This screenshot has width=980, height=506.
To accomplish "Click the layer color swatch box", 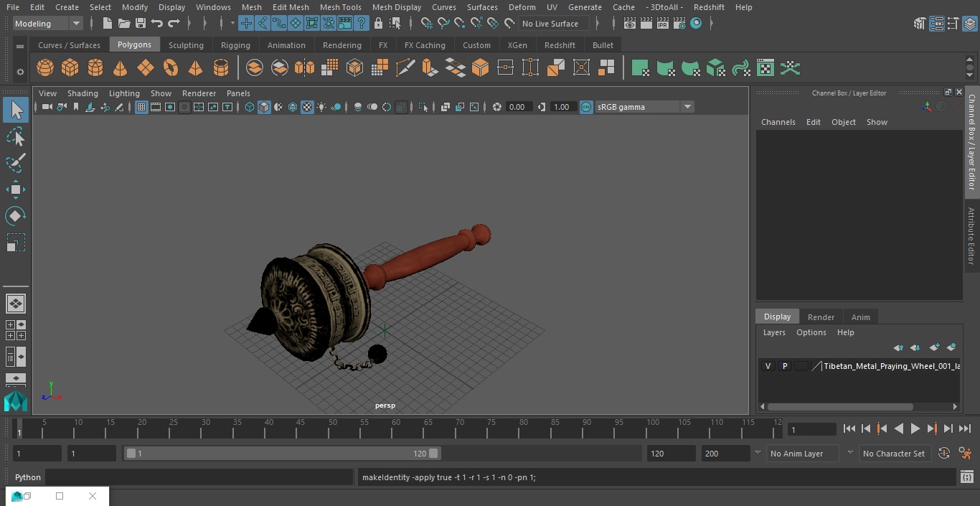I will (x=801, y=366).
